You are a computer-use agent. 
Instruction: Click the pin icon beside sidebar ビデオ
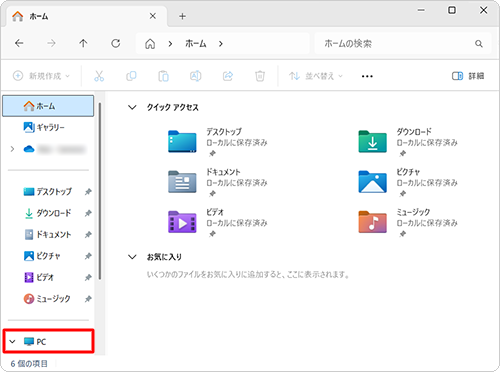(x=88, y=277)
